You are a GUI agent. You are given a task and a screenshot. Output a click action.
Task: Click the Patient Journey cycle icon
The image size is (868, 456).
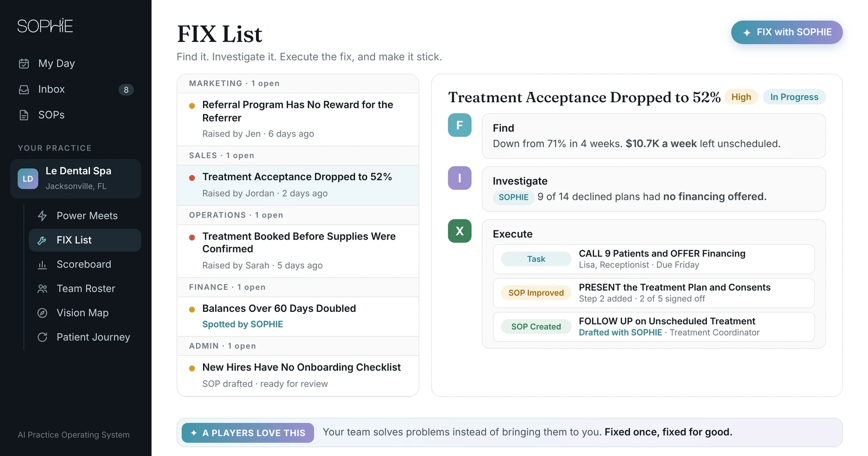[42, 337]
